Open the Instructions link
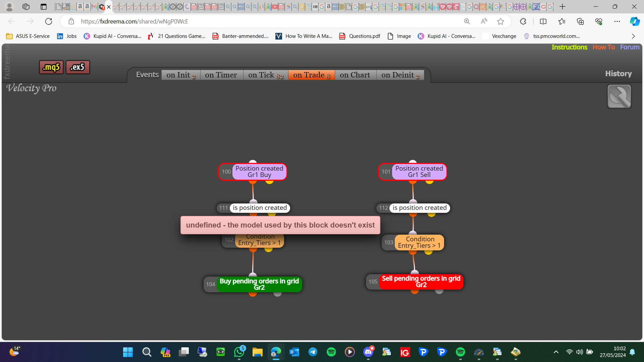 tap(569, 47)
